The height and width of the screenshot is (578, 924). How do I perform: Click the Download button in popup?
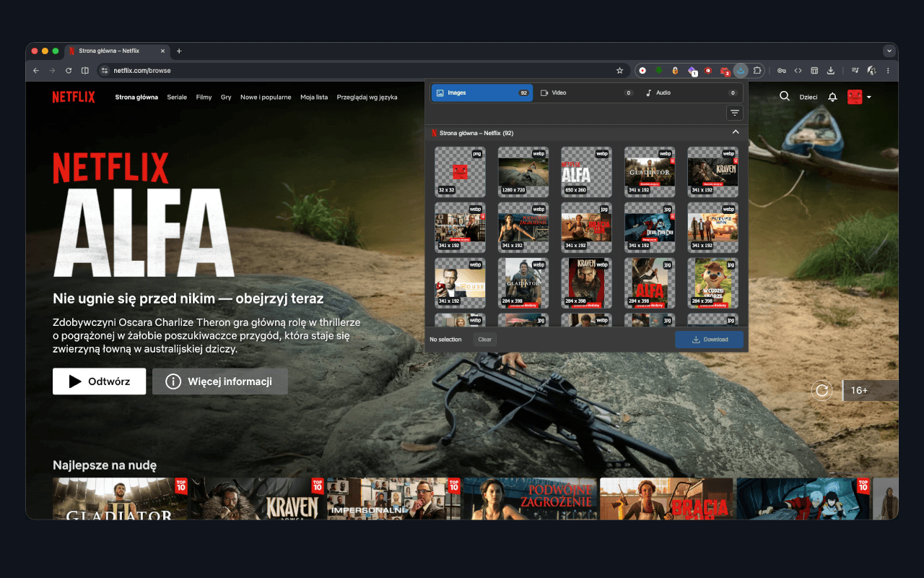tap(709, 340)
